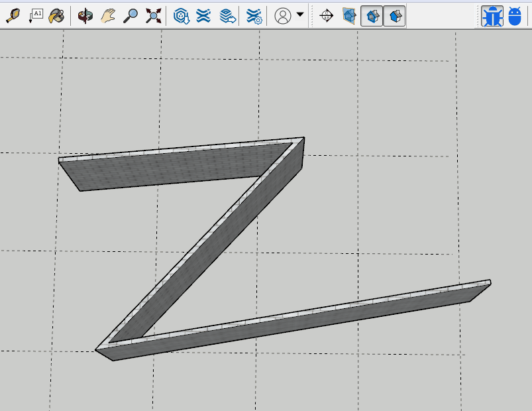Choose the Orbit camera tool
Viewport: 532px width, 411px height.
(85, 16)
